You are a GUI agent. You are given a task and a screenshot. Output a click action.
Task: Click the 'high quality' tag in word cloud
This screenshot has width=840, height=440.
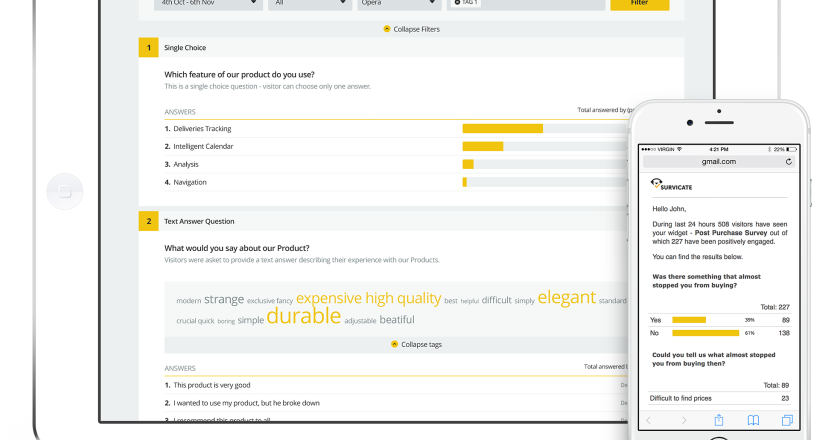[403, 299]
